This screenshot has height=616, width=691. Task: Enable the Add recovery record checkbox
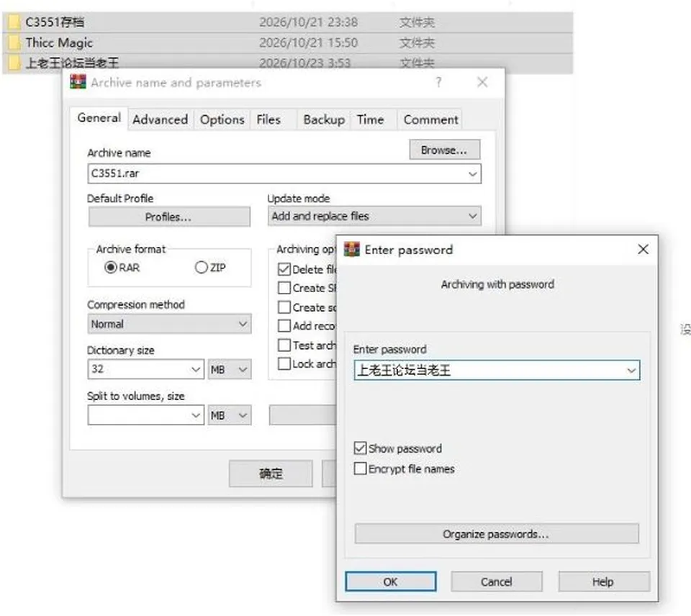(284, 326)
